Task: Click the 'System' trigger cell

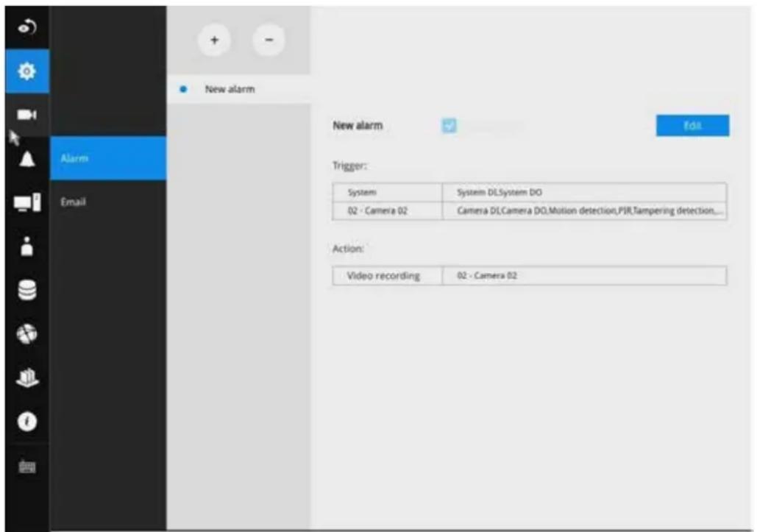Action: (387, 192)
